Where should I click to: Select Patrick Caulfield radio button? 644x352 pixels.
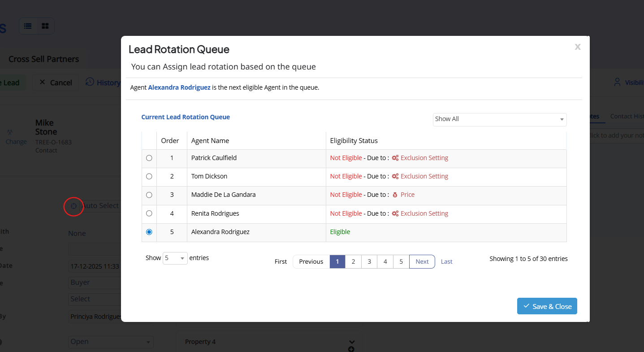point(149,158)
